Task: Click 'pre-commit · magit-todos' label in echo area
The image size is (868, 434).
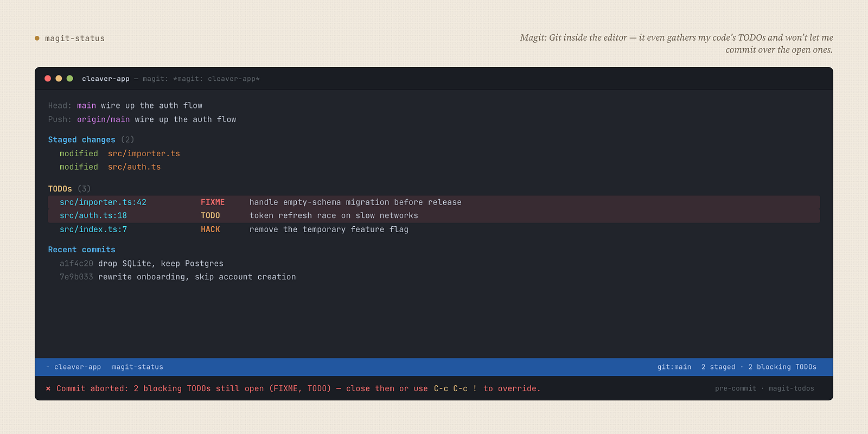Action: [x=764, y=388]
